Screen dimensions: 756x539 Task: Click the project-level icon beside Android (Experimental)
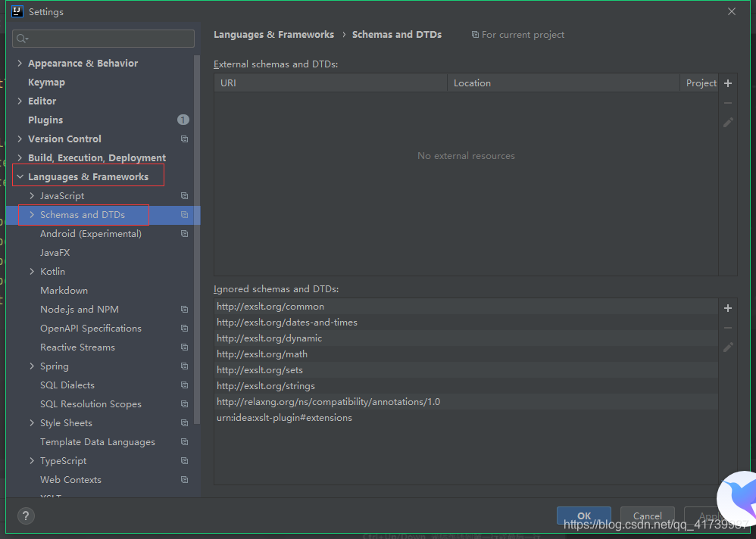point(184,234)
